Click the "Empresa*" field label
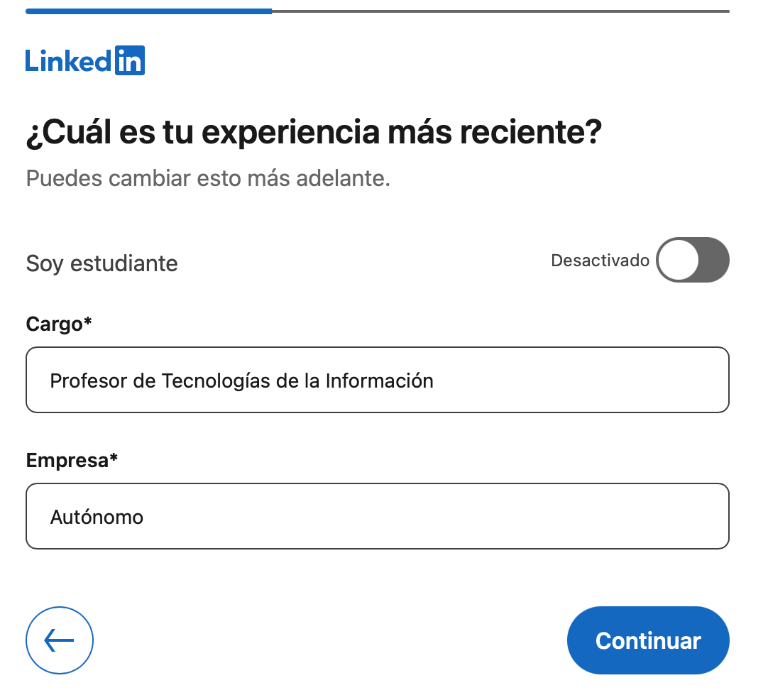 click(72, 460)
